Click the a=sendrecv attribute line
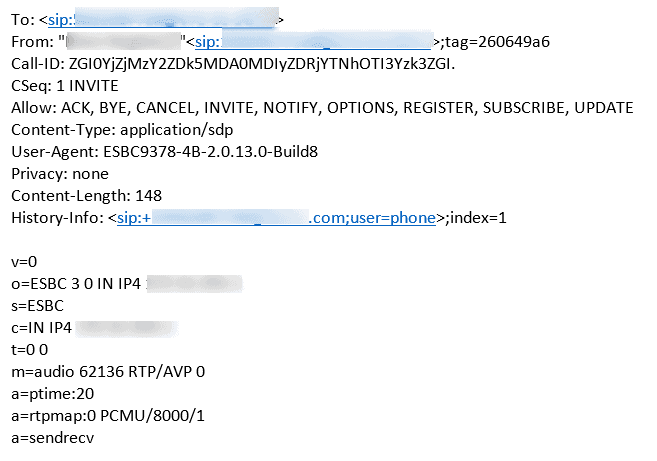657x461 pixels. pyautogui.click(x=52, y=438)
